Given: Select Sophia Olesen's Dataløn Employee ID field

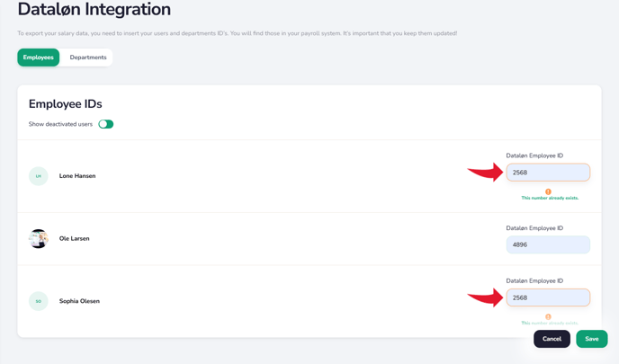Looking at the screenshot, I should click(x=548, y=297).
